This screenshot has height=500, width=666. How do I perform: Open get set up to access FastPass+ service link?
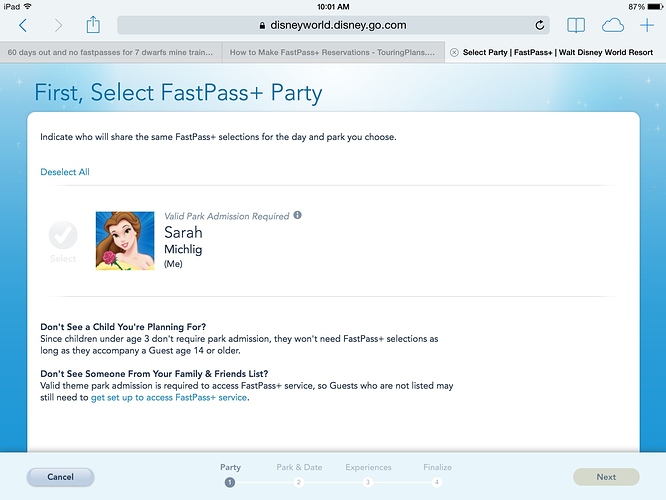pyautogui.click(x=169, y=398)
